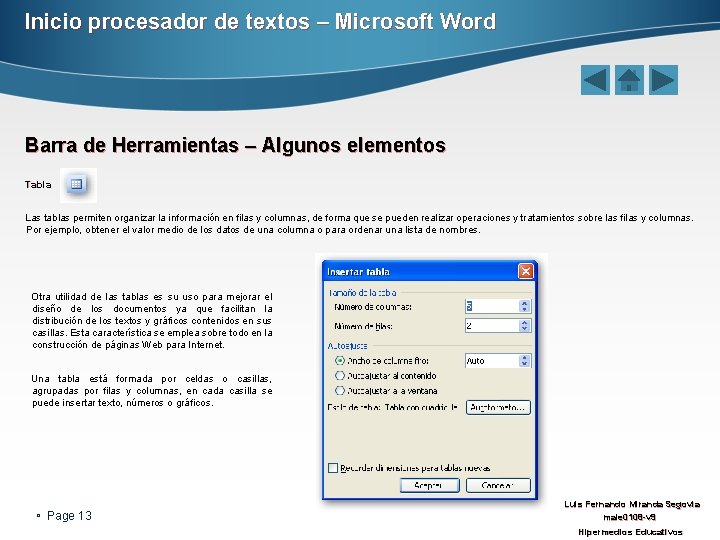
Task: Click the 'Tamaño de la tabla' group label
Action: (362, 292)
